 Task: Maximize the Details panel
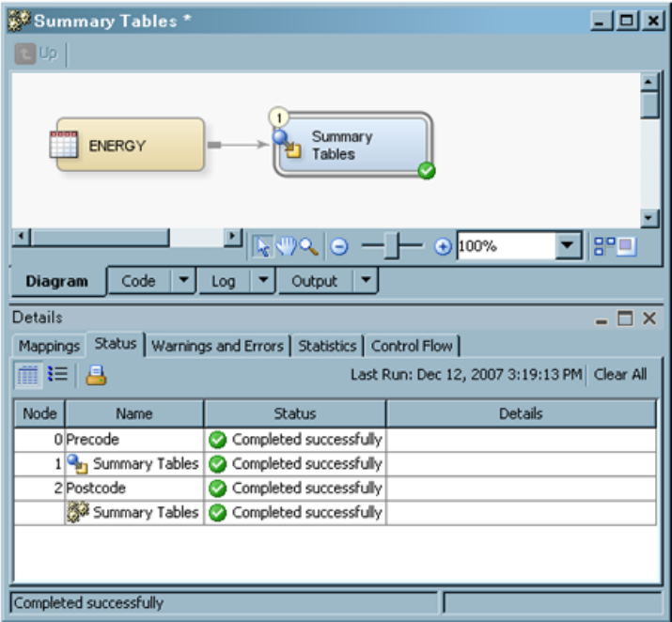tap(625, 319)
